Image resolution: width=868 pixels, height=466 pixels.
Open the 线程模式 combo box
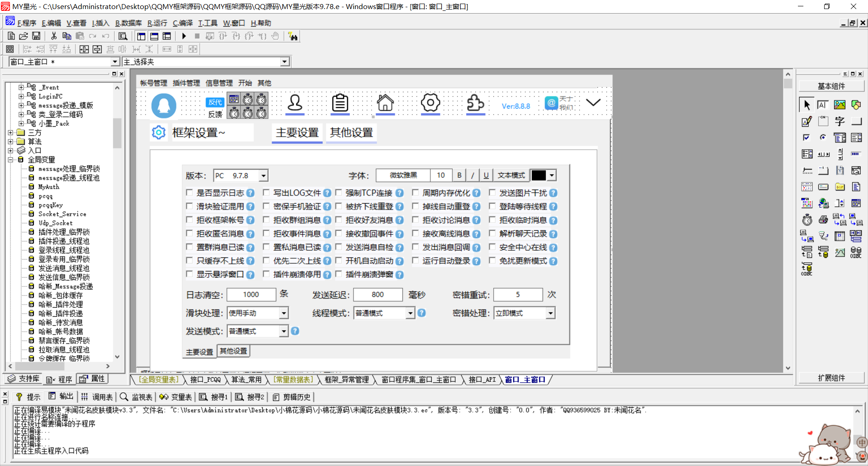[410, 313]
